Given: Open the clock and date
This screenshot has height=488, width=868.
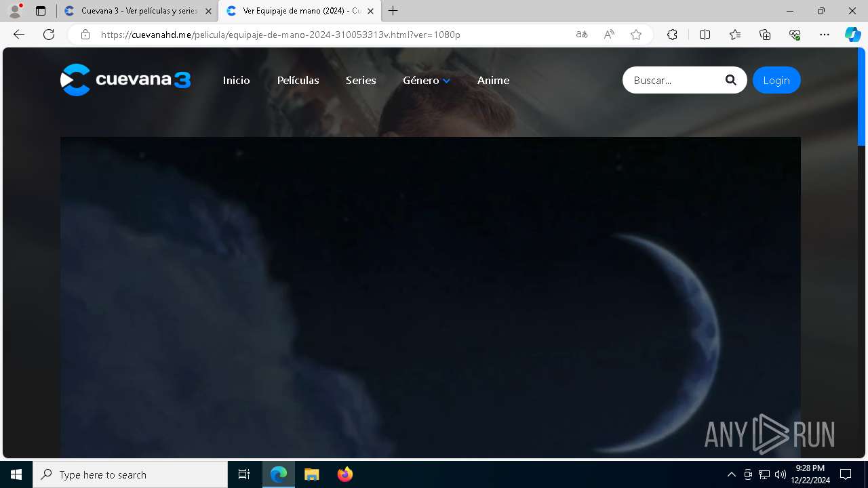Looking at the screenshot, I should pos(810,474).
